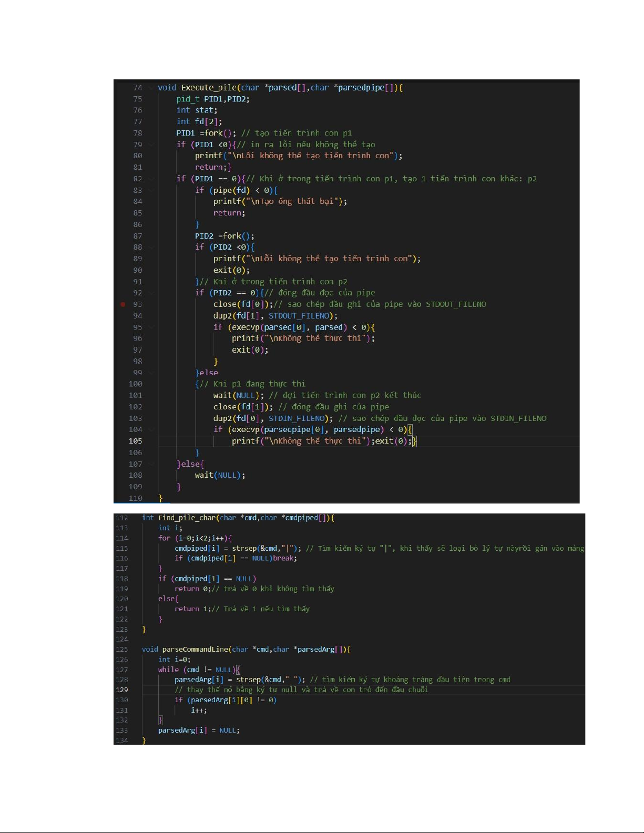The height and width of the screenshot is (833, 644).
Task: Collapse the Execute_pile function fold at line 74
Action: [x=151, y=88]
